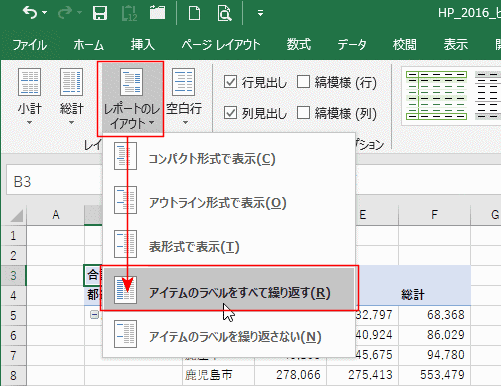The width and height of the screenshot is (501, 386).
Task: Click the Print Preview magnifier icon
Action: [224, 13]
